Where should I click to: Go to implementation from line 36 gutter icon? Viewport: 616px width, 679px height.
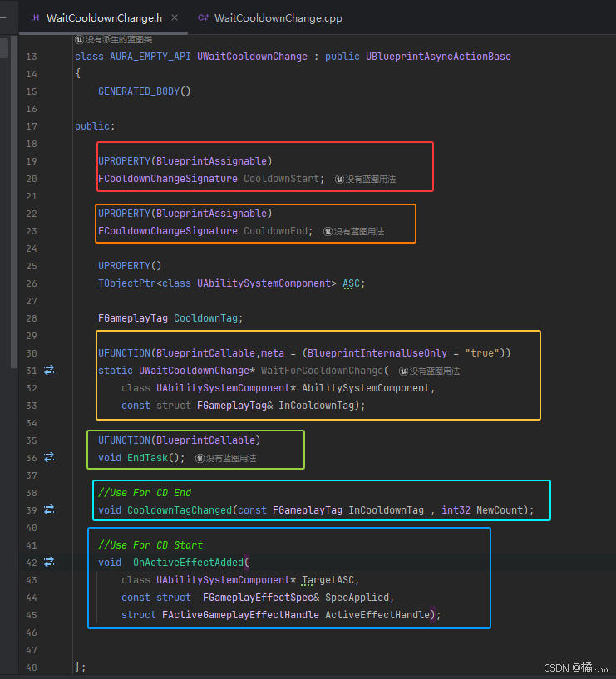click(x=49, y=457)
